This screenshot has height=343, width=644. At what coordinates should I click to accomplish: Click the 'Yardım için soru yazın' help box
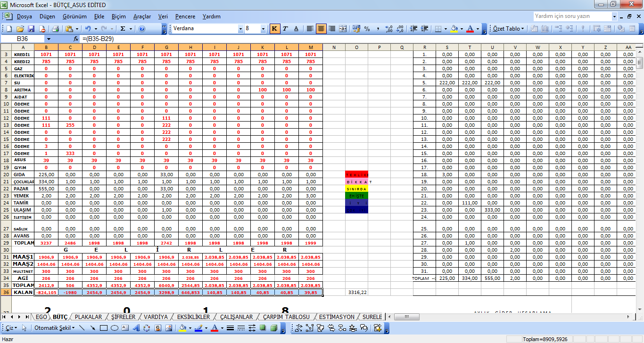click(x=572, y=16)
